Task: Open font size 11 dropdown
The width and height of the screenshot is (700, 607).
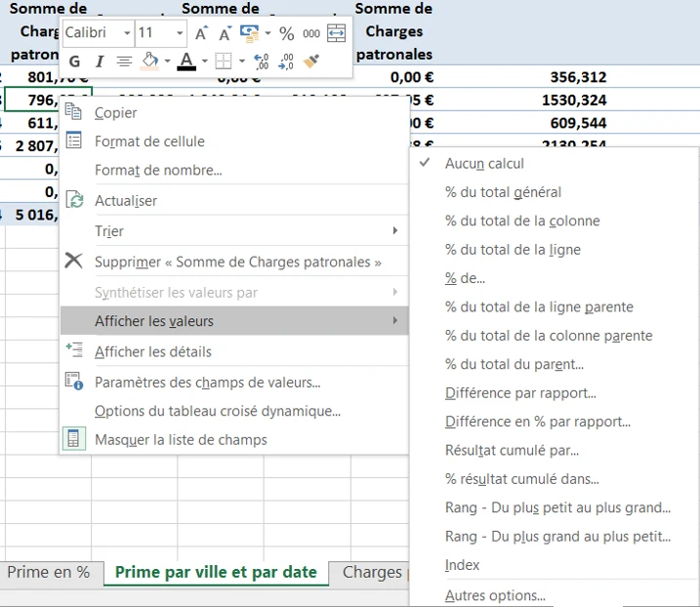Action: pyautogui.click(x=180, y=33)
